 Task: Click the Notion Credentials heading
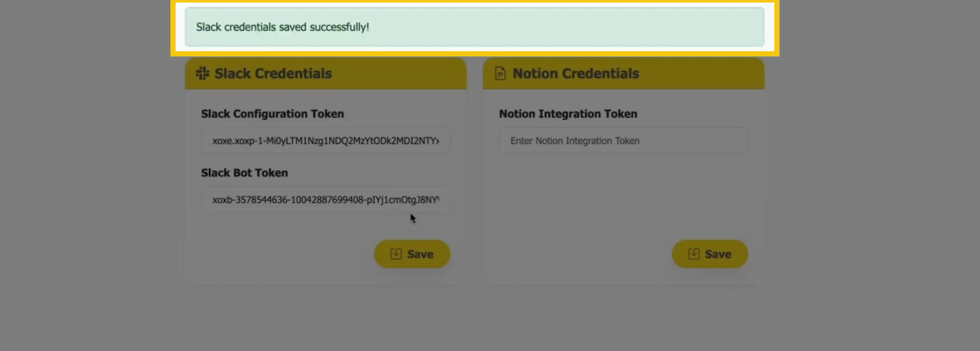click(576, 74)
